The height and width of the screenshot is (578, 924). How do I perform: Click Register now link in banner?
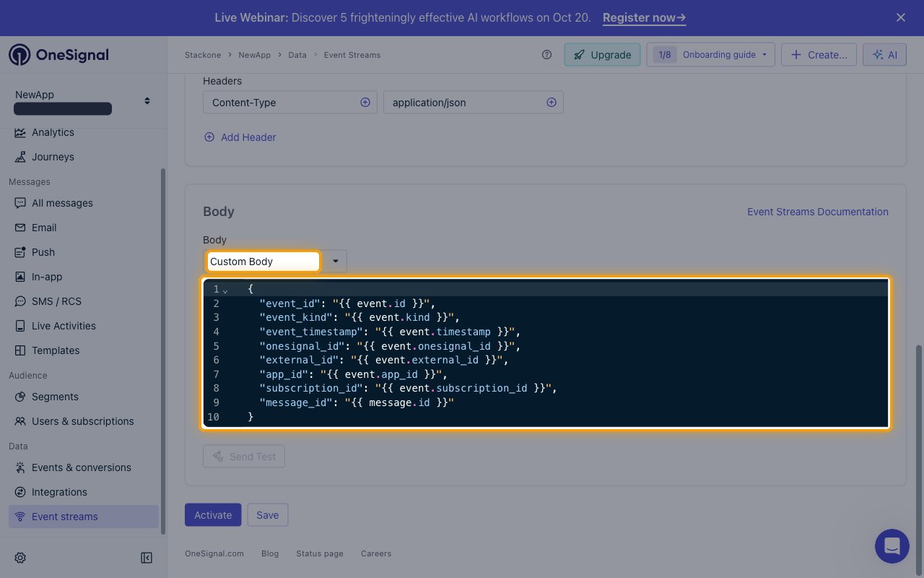click(x=644, y=17)
